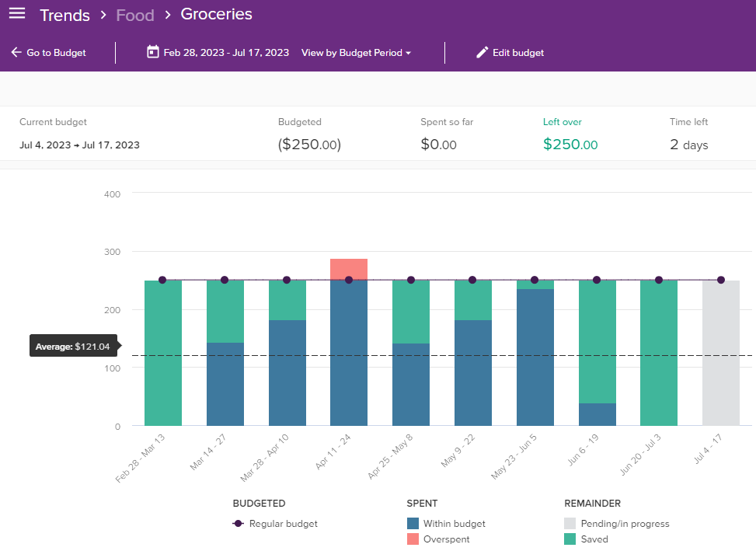Click the Saved green legend swatch
The width and height of the screenshot is (756, 551).
[x=568, y=539]
